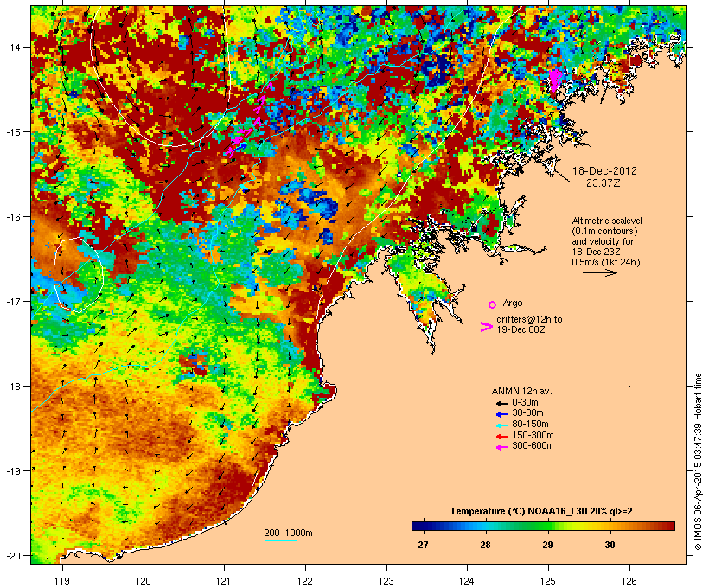Image resolution: width=709 pixels, height=588 pixels.
Task: Click the '200 1000m' bathymetry label
Action: click(288, 533)
